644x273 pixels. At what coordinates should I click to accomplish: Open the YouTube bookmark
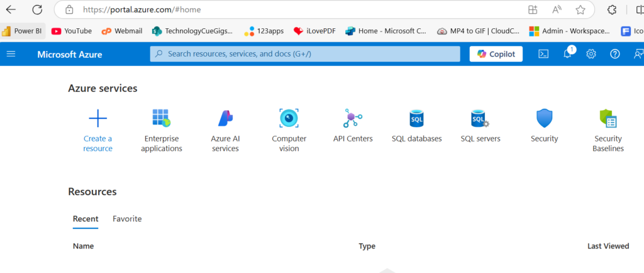tap(72, 31)
